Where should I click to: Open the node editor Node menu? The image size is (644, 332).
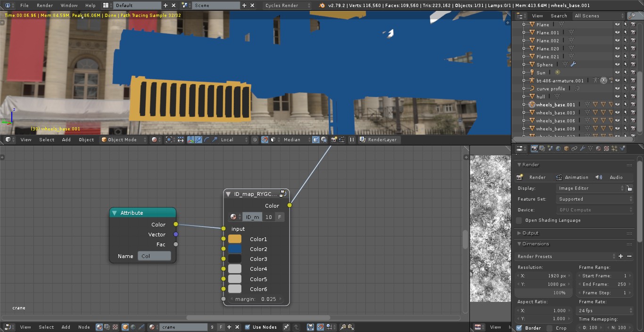tap(84, 327)
